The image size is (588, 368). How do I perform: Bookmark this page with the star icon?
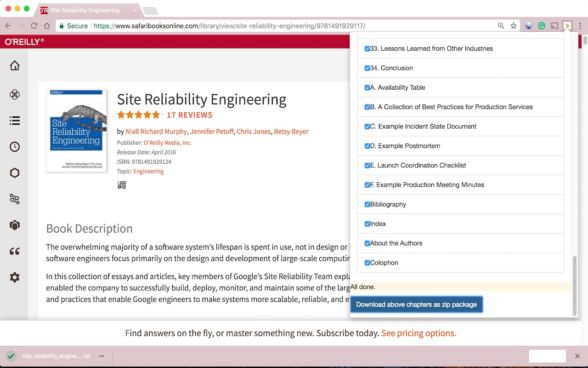[514, 26]
